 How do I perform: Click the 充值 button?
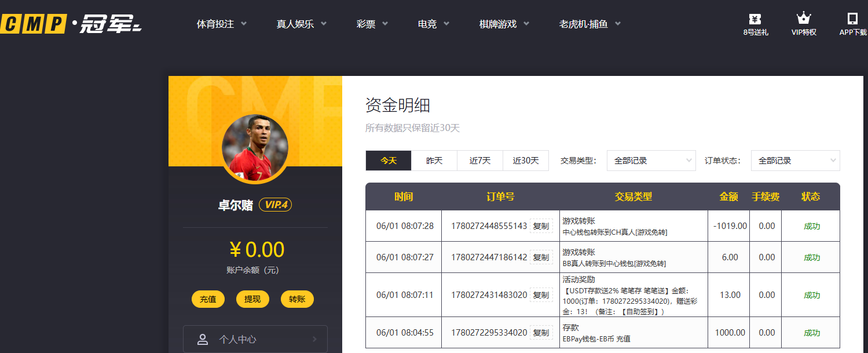pos(208,299)
